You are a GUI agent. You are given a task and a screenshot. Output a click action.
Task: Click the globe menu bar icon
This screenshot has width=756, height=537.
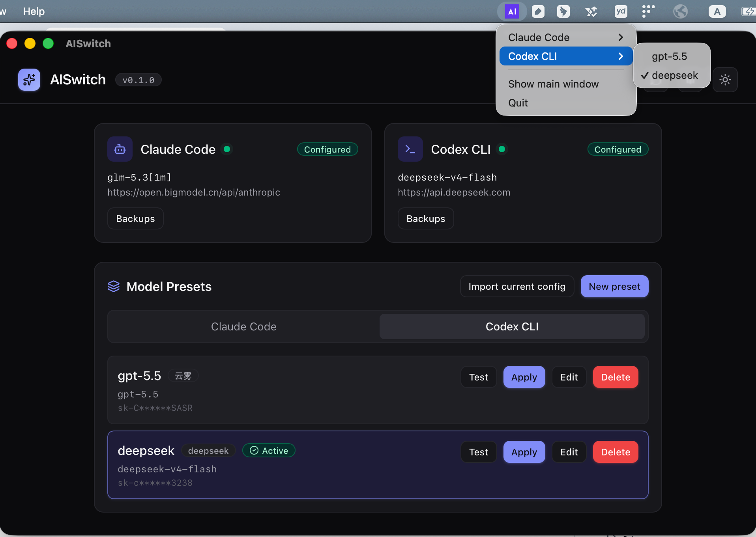tap(681, 11)
